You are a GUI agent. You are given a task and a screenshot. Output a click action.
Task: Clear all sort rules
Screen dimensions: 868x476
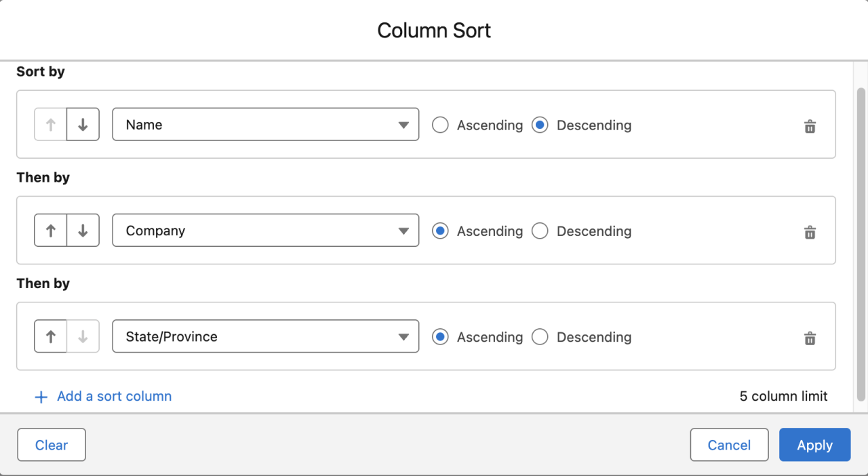[51, 445]
